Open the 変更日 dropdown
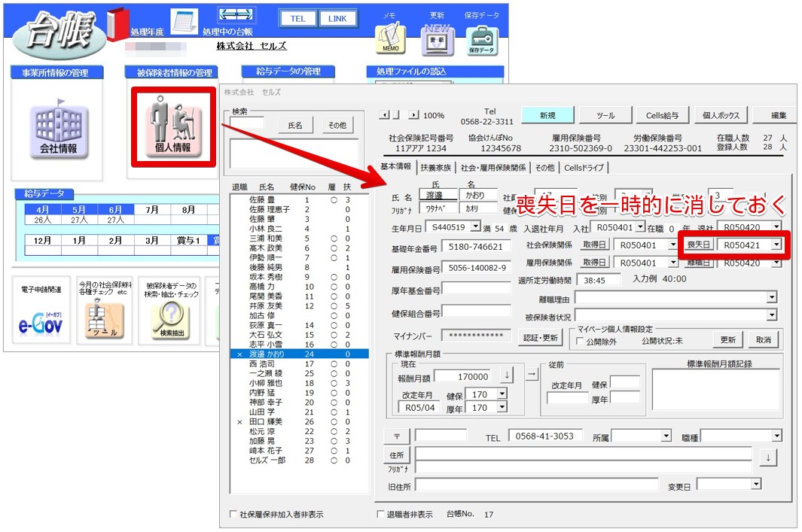Viewport: 802px width, 532px height. [756, 483]
